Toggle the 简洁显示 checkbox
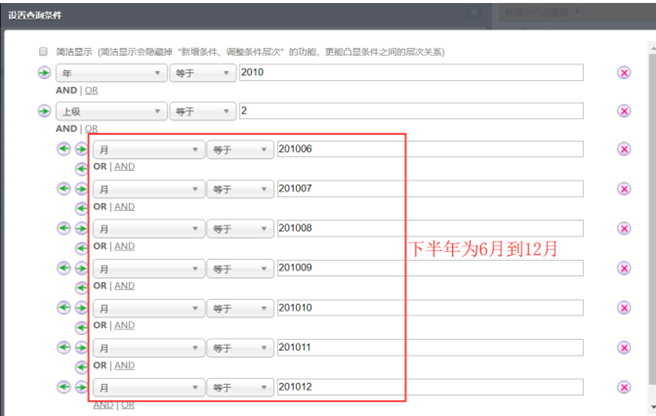The width and height of the screenshot is (656, 416). click(43, 51)
